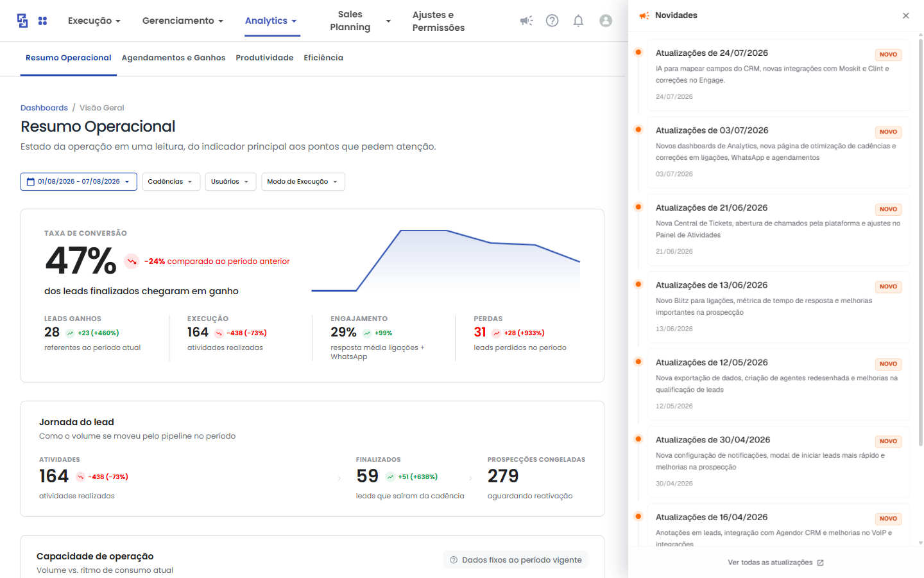The image size is (924, 578).
Task: Expand the Execução menu
Action: [x=94, y=21]
